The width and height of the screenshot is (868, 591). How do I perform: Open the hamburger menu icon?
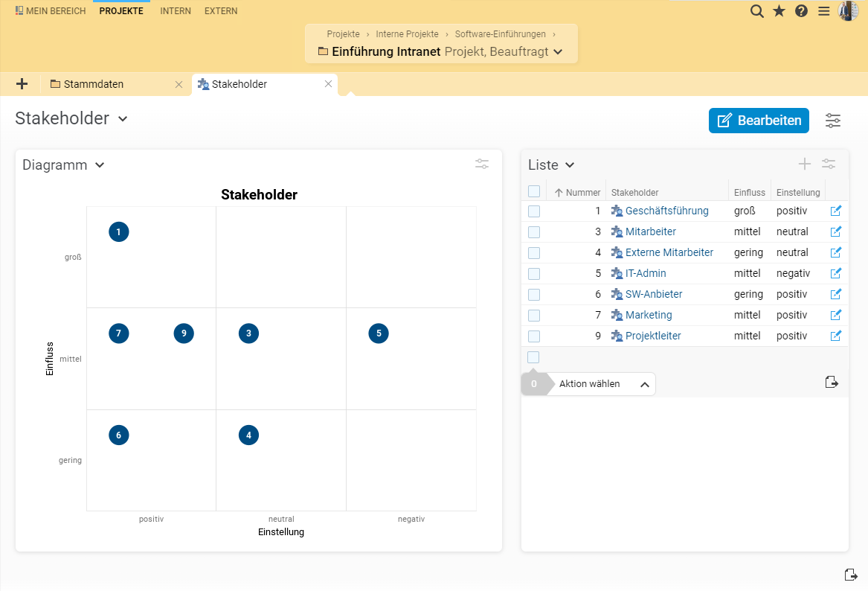pyautogui.click(x=823, y=11)
